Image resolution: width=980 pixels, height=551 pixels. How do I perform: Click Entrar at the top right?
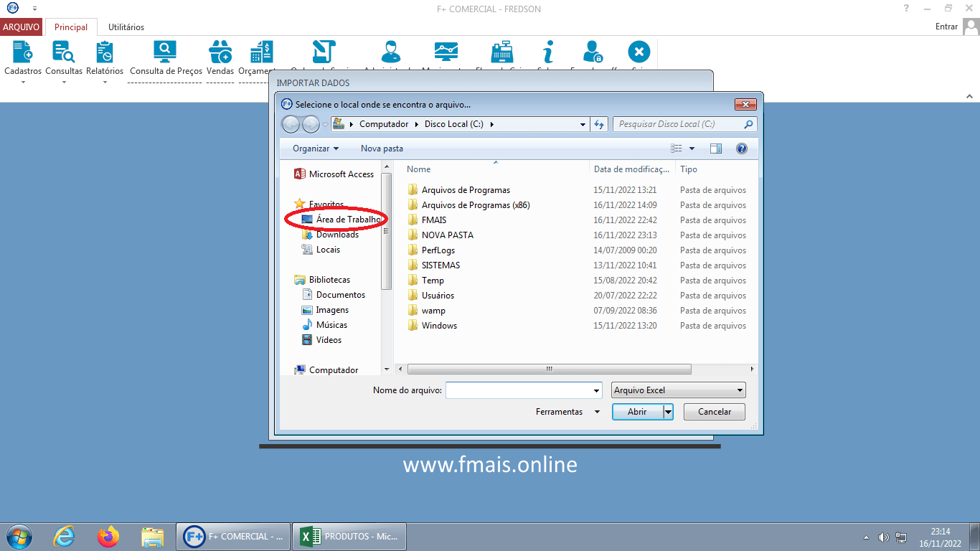(946, 27)
